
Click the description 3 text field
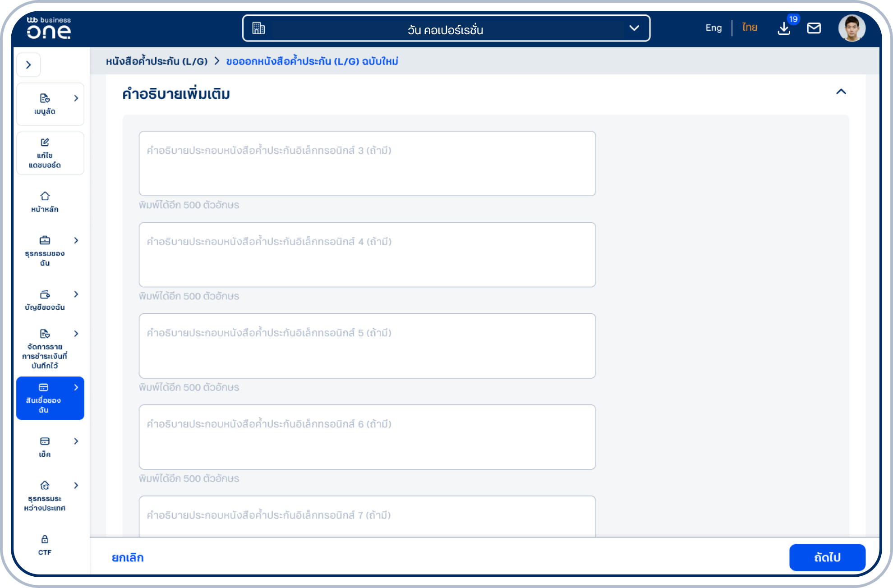pyautogui.click(x=367, y=164)
